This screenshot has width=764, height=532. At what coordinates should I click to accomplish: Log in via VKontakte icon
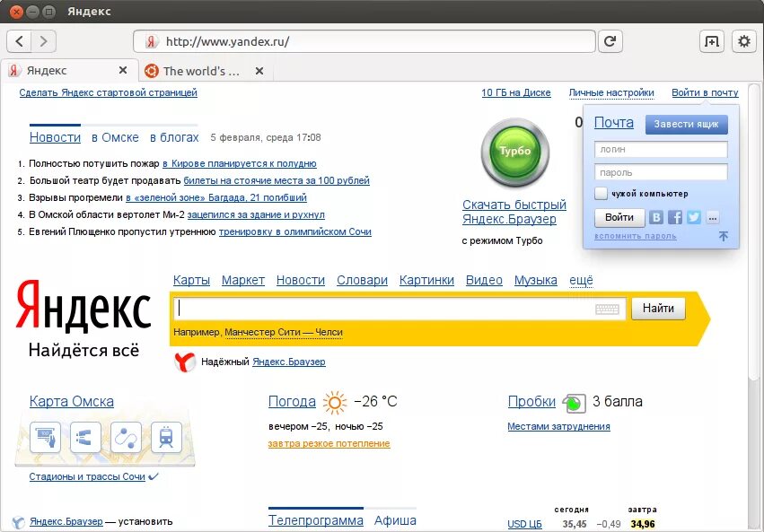point(656,217)
